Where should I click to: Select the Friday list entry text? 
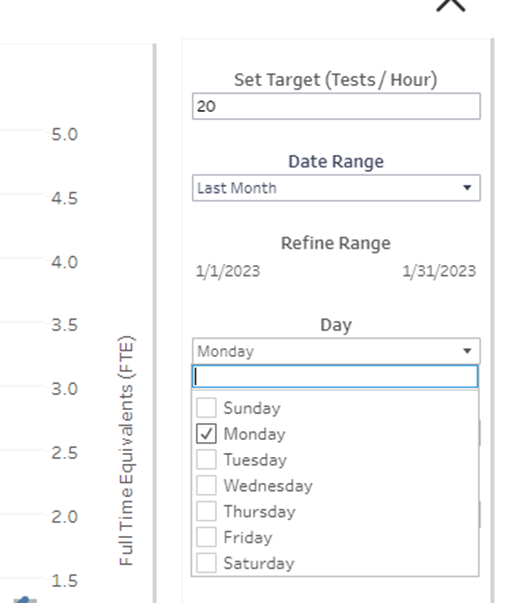click(x=248, y=538)
